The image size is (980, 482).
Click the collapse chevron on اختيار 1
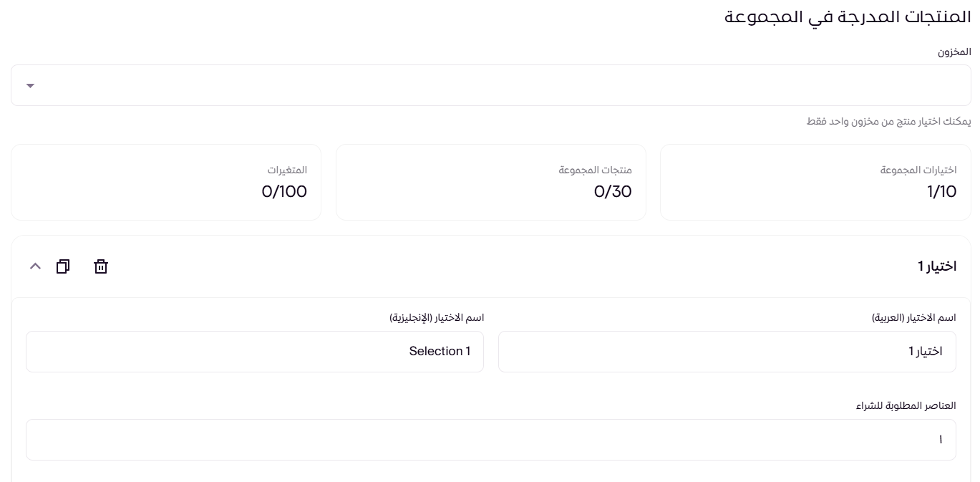coord(35,266)
